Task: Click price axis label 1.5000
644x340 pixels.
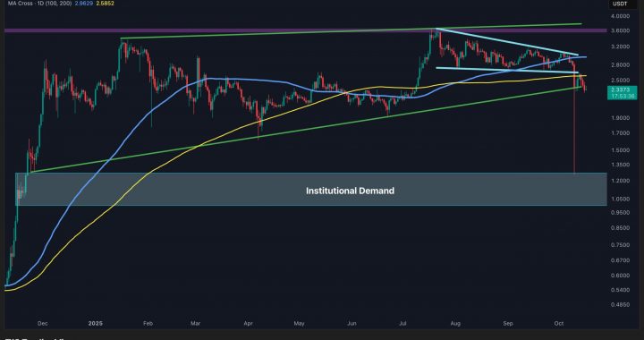Action: (x=621, y=150)
